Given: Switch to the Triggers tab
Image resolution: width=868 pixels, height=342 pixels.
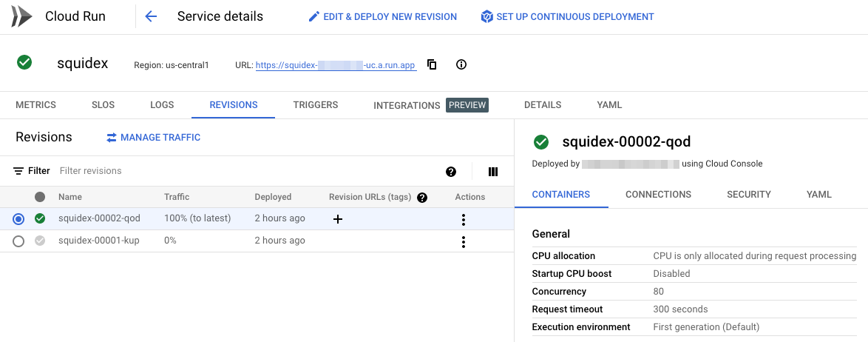Looking at the screenshot, I should point(316,105).
